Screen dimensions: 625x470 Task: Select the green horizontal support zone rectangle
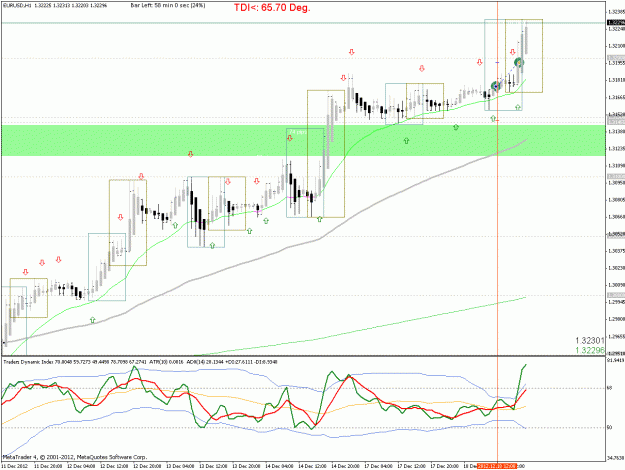point(303,140)
